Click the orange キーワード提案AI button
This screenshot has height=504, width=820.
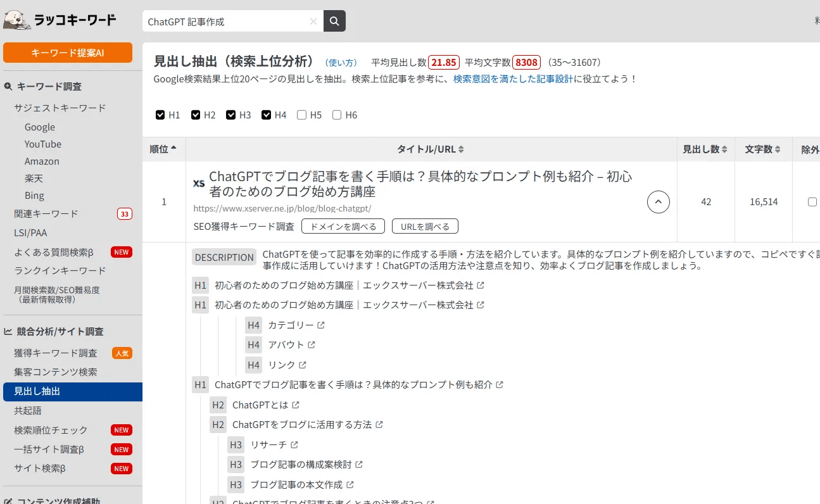[68, 53]
